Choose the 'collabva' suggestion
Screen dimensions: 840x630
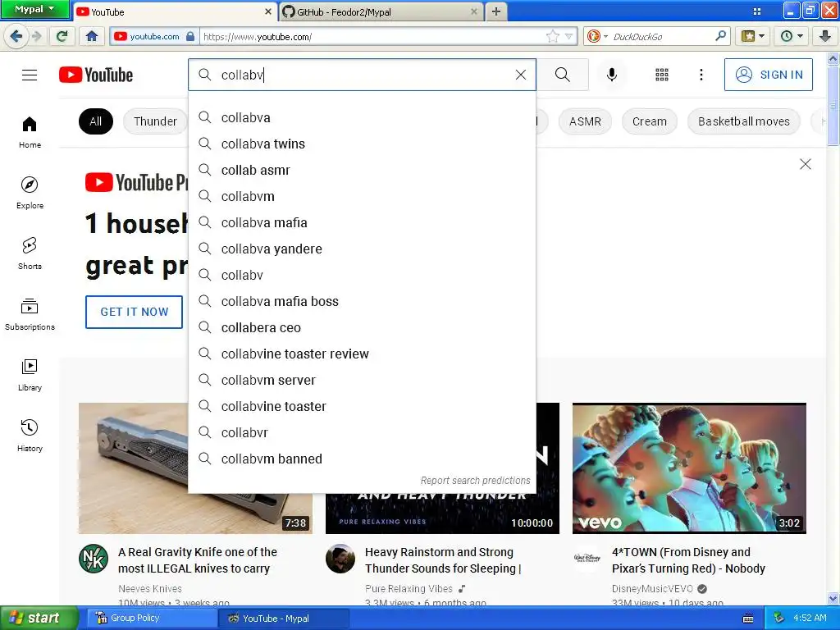click(x=362, y=117)
